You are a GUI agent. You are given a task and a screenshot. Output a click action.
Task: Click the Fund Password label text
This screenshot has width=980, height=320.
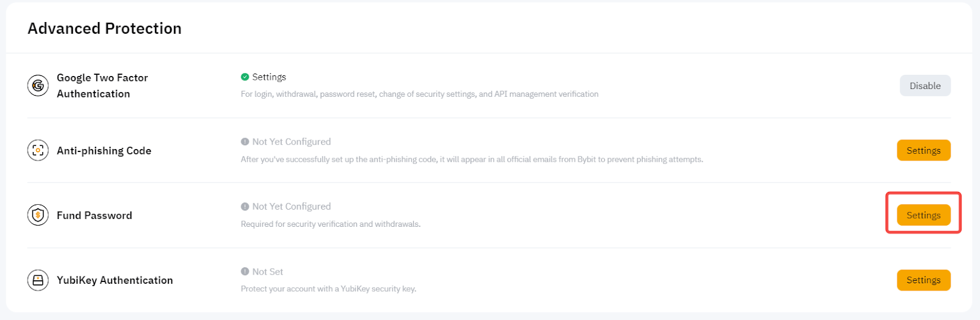pos(94,216)
